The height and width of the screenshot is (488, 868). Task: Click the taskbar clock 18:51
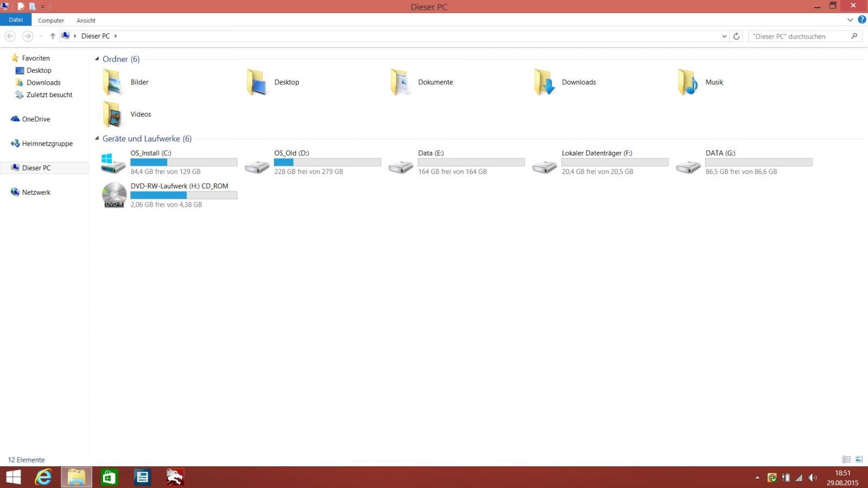843,473
